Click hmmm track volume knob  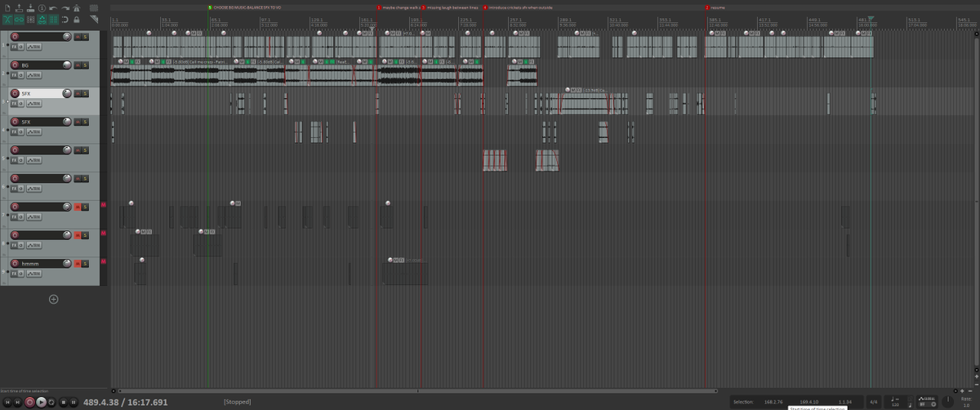[67, 264]
